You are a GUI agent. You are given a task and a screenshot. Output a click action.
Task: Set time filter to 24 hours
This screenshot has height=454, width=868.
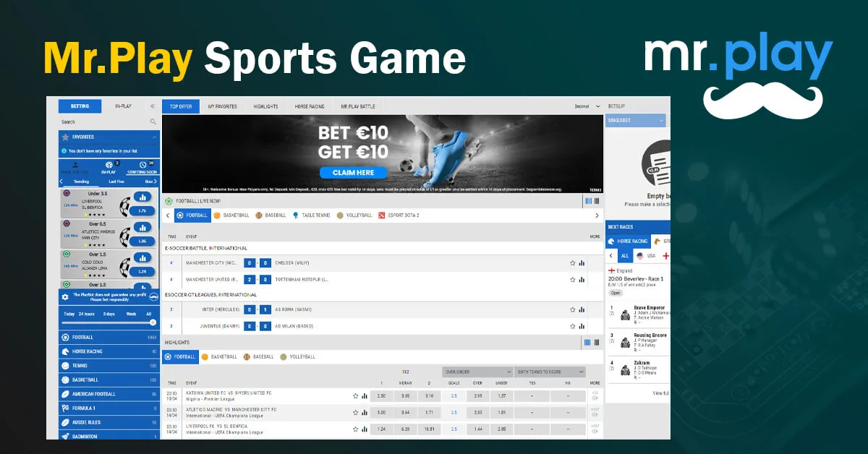tap(86, 314)
